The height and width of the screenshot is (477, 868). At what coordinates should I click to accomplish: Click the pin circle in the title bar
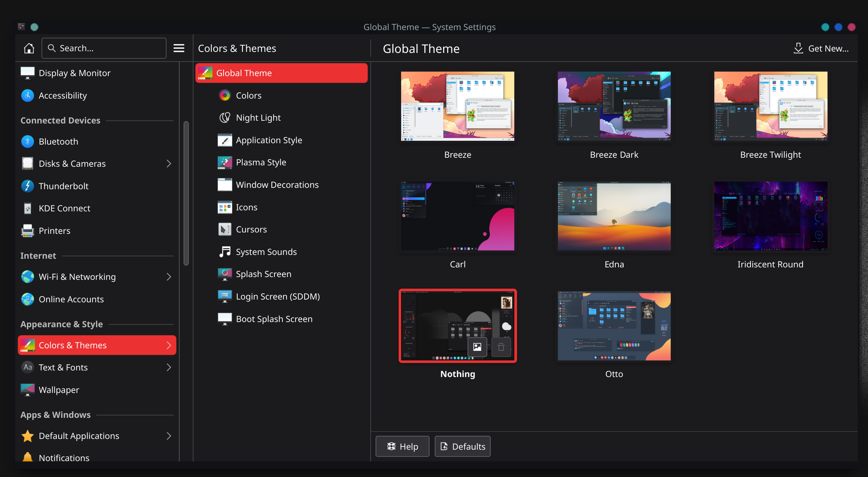(x=34, y=27)
